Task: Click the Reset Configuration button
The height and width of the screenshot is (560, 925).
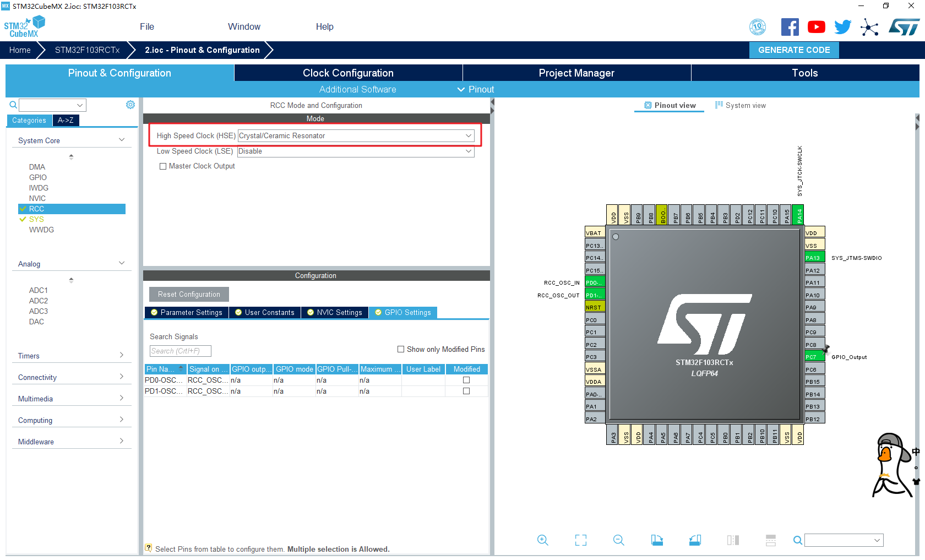Action: click(189, 294)
